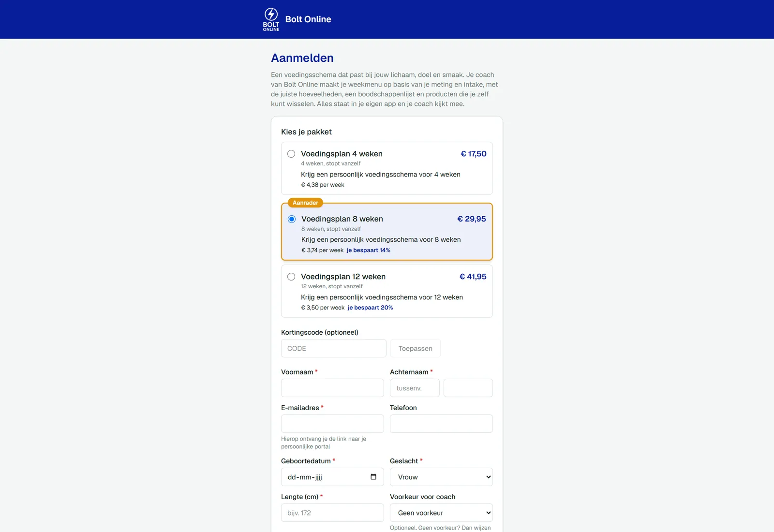Open the calendar picker in Geboortedatum
Screen dimensions: 774x532
pyautogui.click(x=373, y=477)
